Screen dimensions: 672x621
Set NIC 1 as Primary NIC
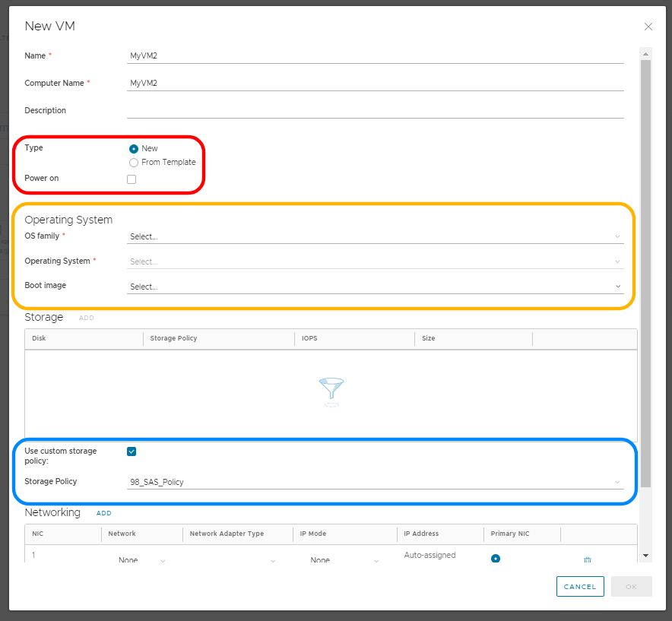[x=496, y=559]
